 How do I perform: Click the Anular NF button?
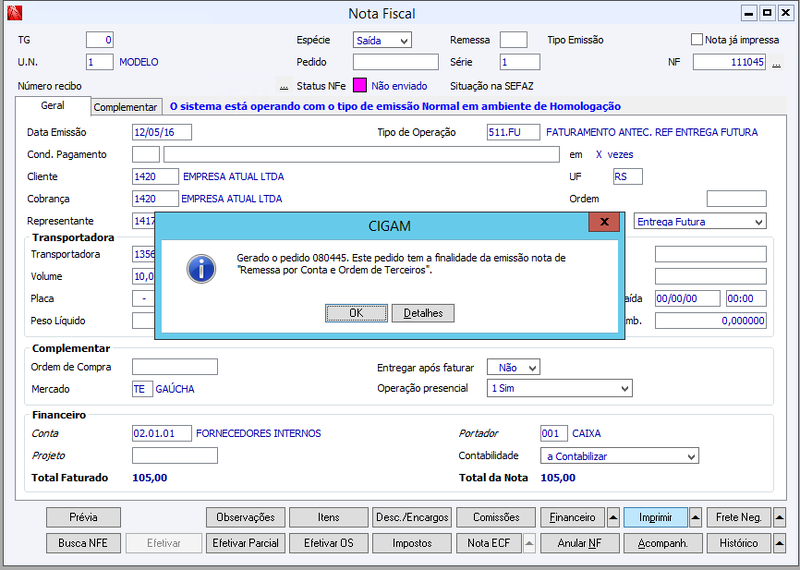(580, 543)
